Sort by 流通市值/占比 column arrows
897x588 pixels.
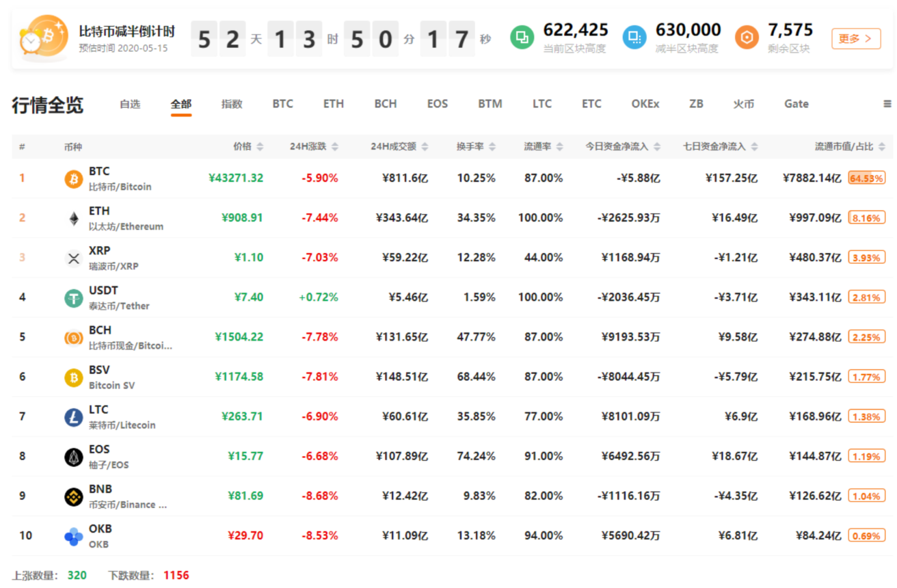(881, 147)
